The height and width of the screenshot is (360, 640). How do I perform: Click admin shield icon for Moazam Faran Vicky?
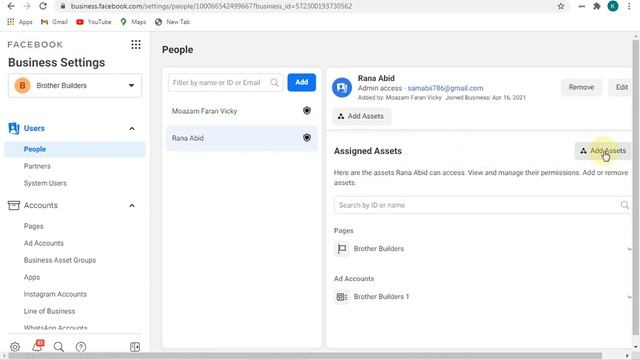click(x=307, y=111)
